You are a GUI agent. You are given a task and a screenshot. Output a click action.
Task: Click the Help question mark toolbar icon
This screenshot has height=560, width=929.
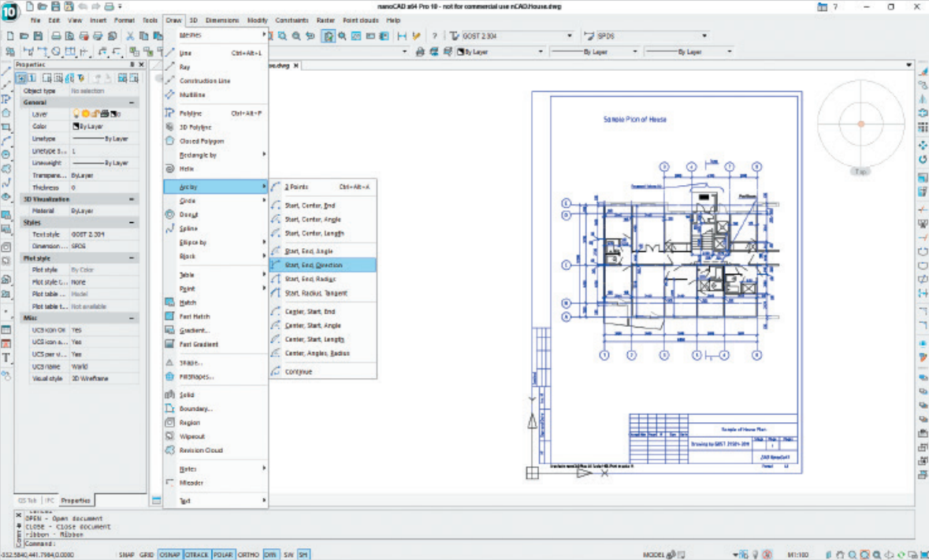coord(434,36)
